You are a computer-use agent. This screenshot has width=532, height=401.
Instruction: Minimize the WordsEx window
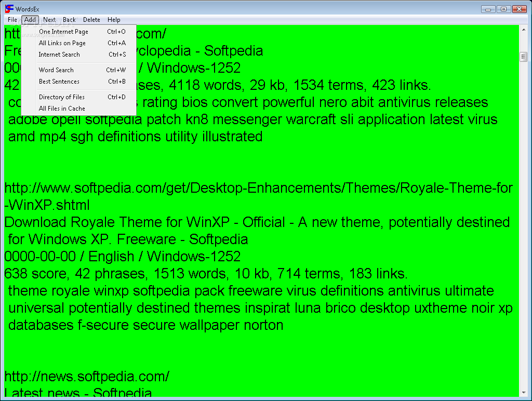pos(488,9)
